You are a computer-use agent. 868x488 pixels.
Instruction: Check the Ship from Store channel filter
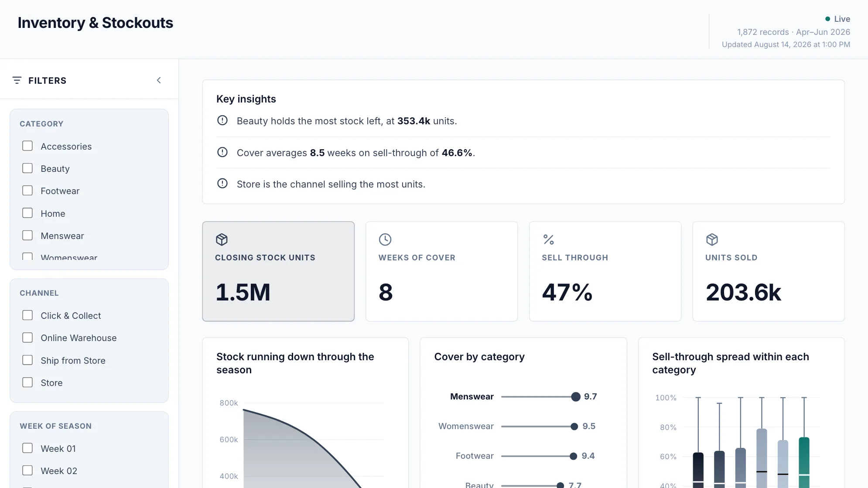(27, 360)
